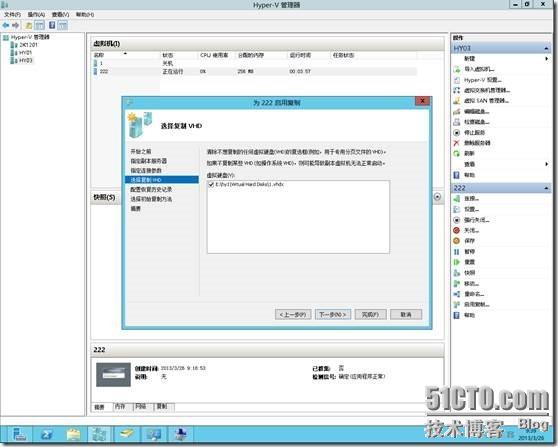Click 关闭 (Shut Down) red action for VM 222
The height and width of the screenshot is (447, 558).
pos(472,230)
